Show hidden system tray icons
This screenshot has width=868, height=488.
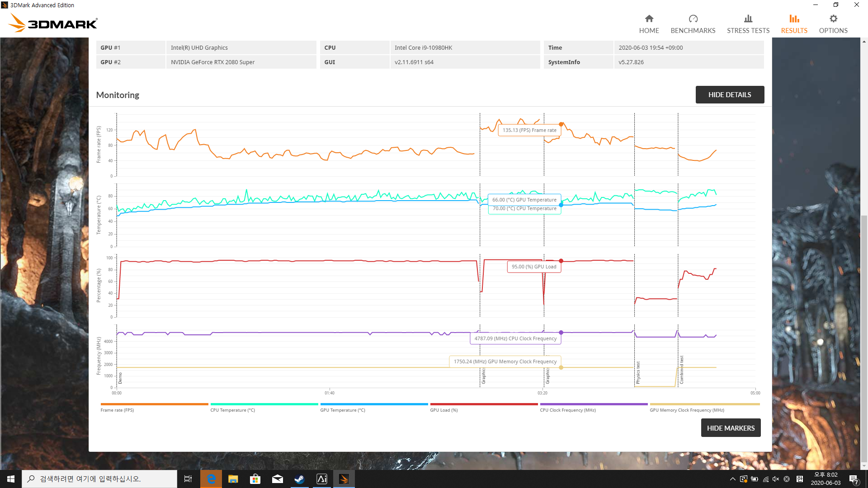click(732, 479)
